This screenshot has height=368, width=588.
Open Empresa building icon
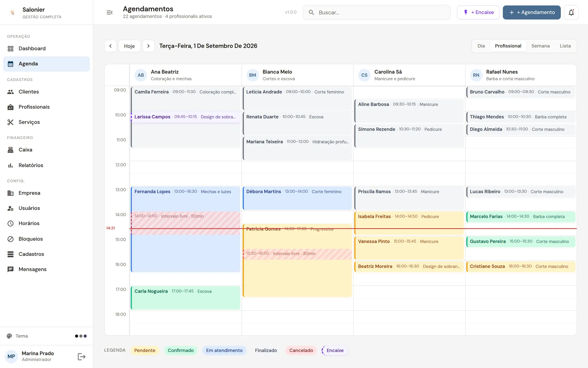coord(10,193)
